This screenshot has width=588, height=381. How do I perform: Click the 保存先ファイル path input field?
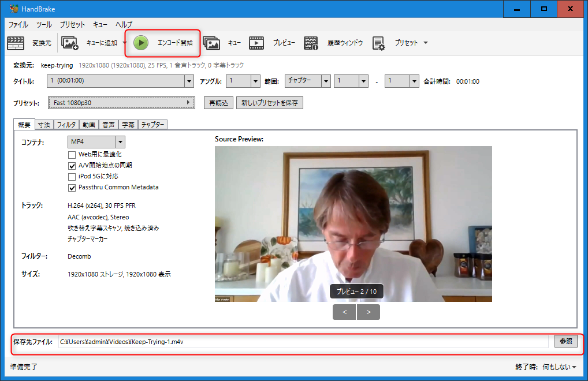tap(303, 341)
